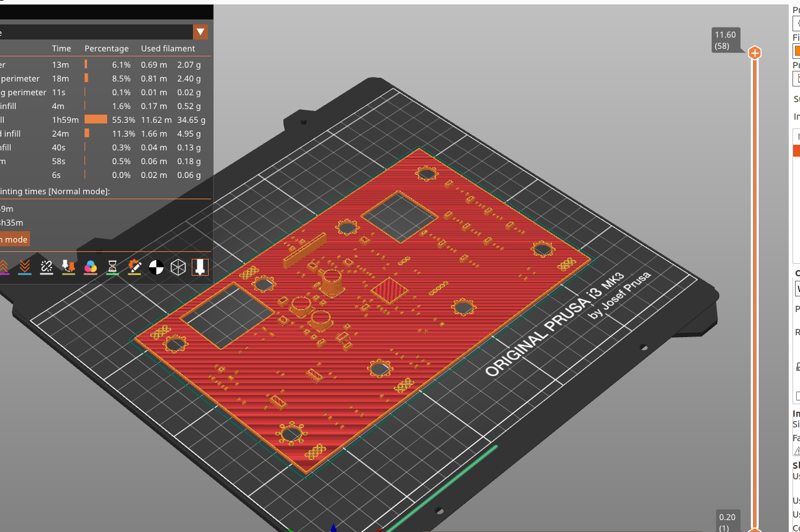Screen dimensions: 800x532
Task: Toggle shells wireframe cube icon
Action: point(179,267)
